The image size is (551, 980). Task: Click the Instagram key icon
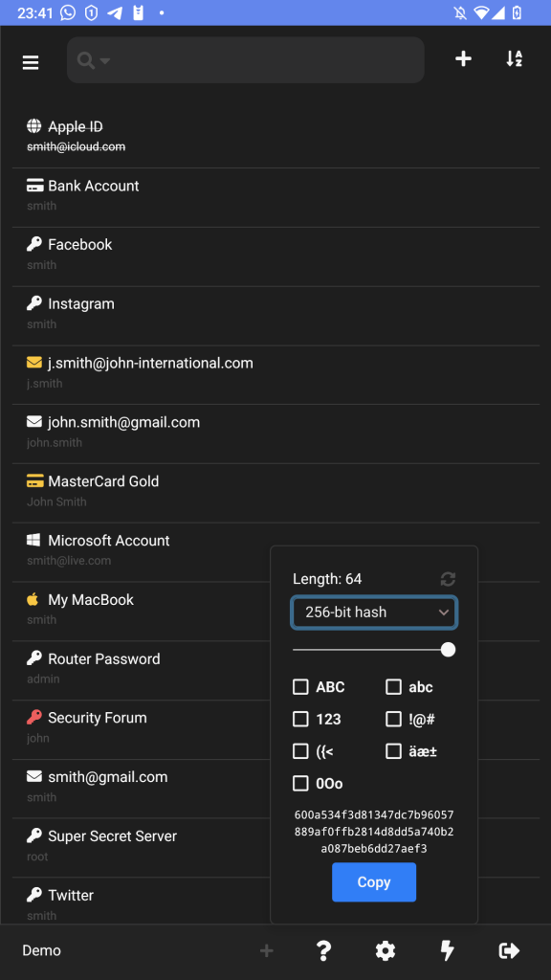pyautogui.click(x=34, y=303)
